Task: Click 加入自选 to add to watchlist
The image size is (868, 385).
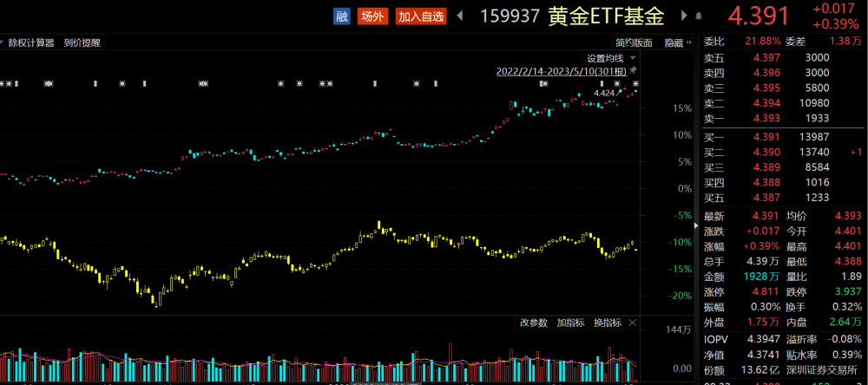Action: click(421, 16)
